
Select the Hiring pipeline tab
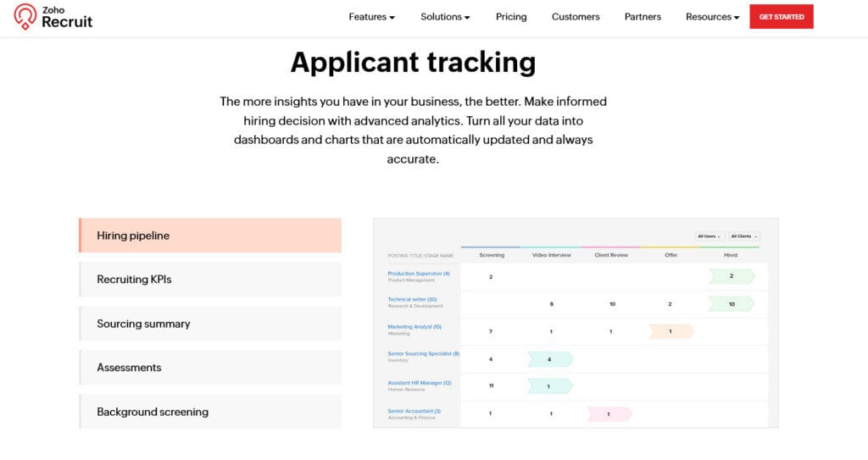(x=210, y=236)
